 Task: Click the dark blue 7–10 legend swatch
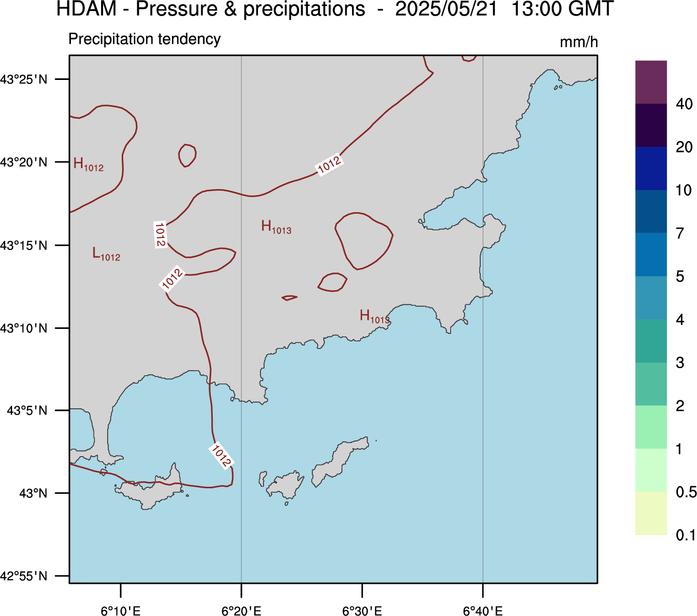pyautogui.click(x=651, y=212)
